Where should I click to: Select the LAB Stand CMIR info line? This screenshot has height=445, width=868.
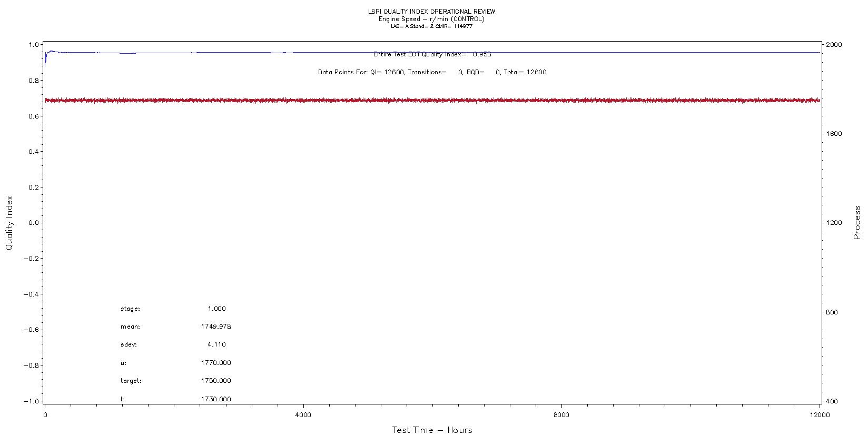click(x=431, y=26)
